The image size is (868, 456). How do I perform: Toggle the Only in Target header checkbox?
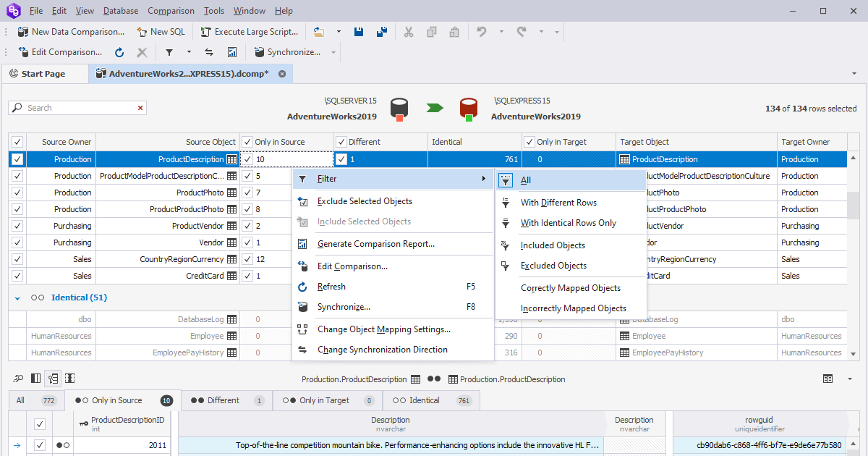tap(529, 142)
